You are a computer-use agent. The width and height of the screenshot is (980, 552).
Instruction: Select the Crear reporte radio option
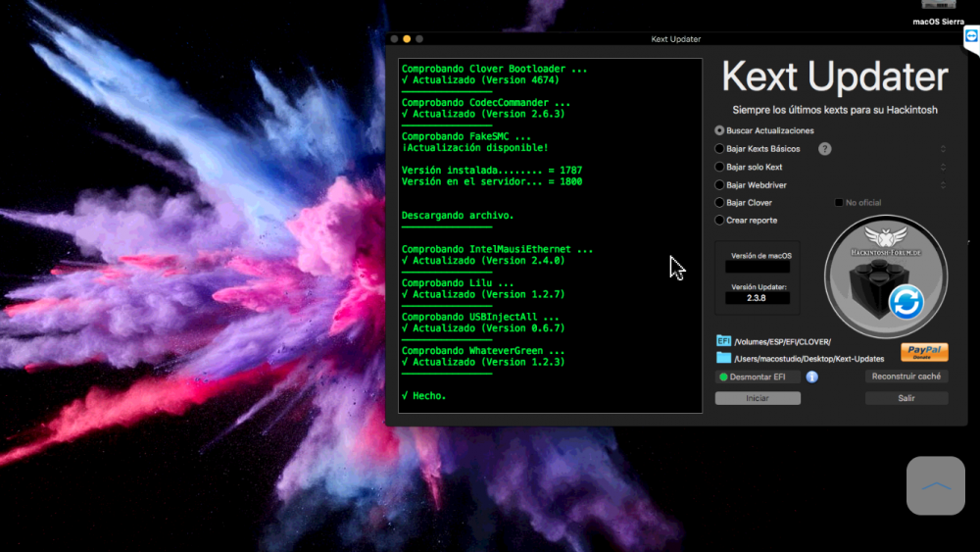(719, 220)
